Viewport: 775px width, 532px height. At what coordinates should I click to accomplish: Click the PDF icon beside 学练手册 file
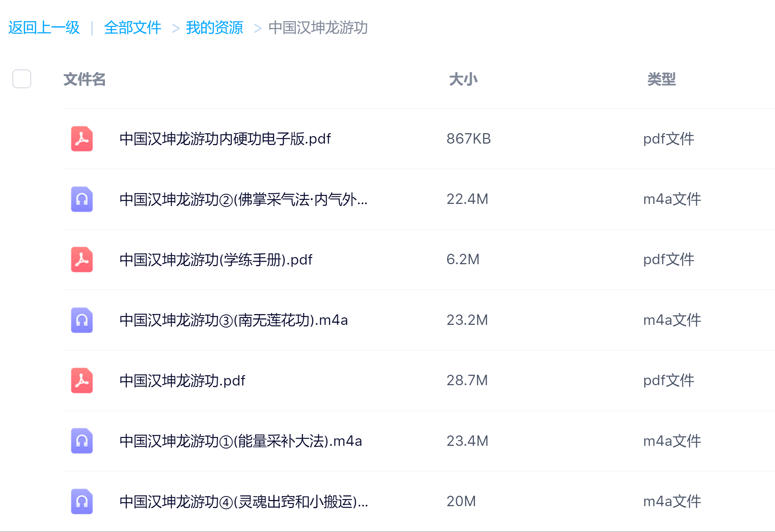coord(82,260)
